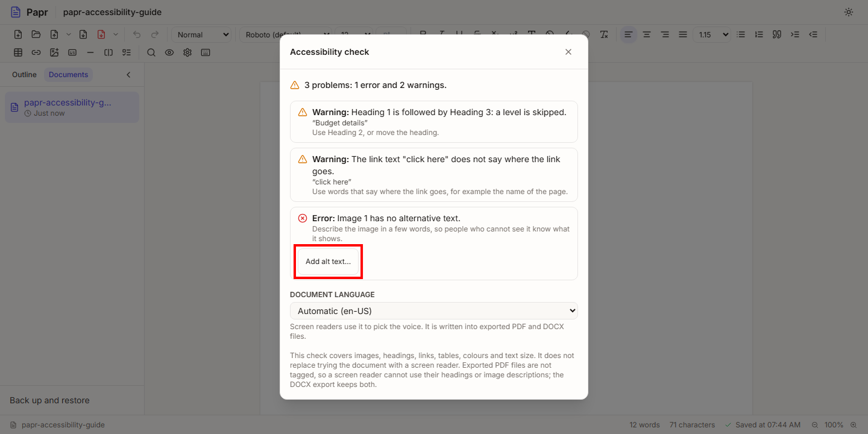Open the Document Language dropdown

pos(434,311)
